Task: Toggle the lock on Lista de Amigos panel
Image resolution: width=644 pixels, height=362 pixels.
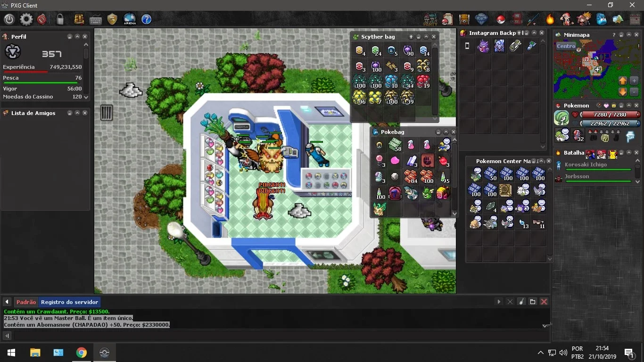Action: pos(70,113)
